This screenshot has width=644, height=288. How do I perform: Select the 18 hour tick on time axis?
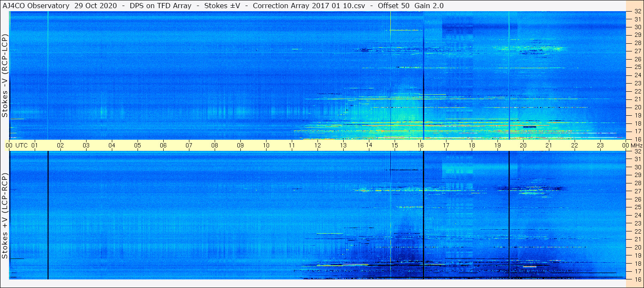472,145
